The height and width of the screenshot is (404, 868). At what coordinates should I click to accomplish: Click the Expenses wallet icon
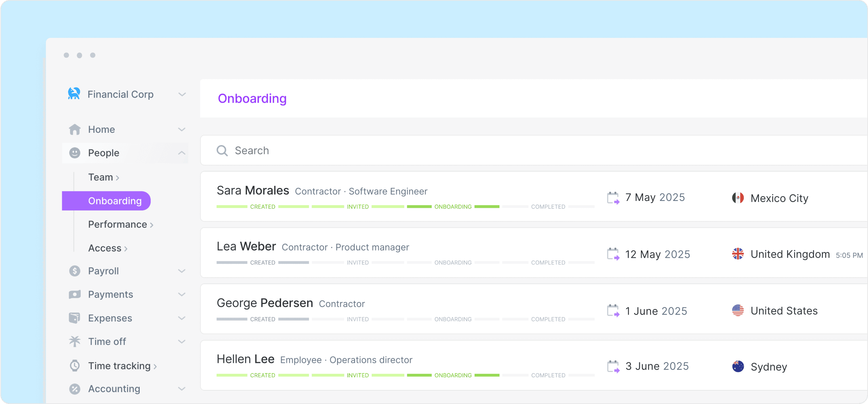click(x=75, y=318)
